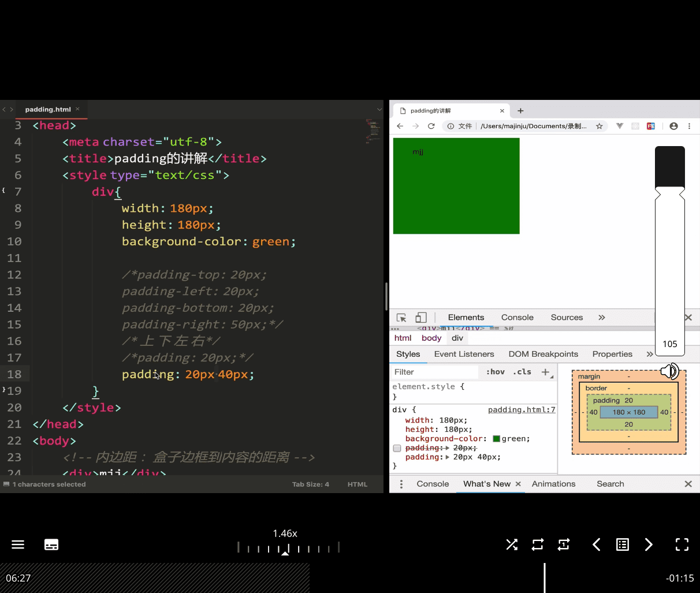Image resolution: width=700 pixels, height=593 pixels.
Task: Select DOM Breakpoints sidebar tab
Action: (543, 354)
